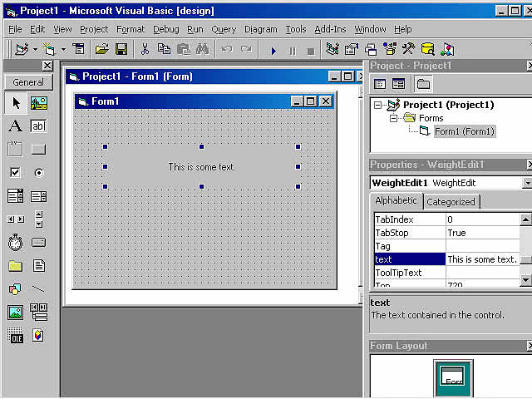Click the TabStop property value True
Viewport: 532px width, 399px height.
[482, 233]
